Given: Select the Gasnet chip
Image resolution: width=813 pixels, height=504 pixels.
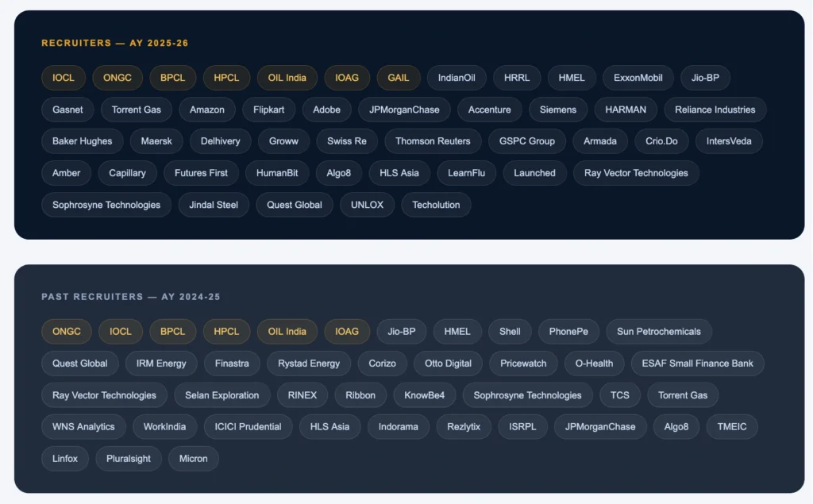Looking at the screenshot, I should [67, 110].
